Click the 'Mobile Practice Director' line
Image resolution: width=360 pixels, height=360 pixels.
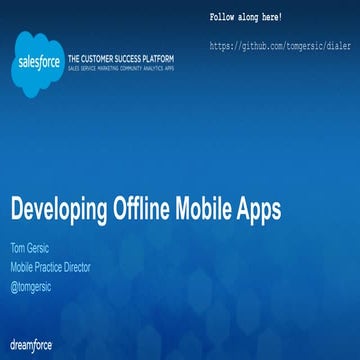50,267
